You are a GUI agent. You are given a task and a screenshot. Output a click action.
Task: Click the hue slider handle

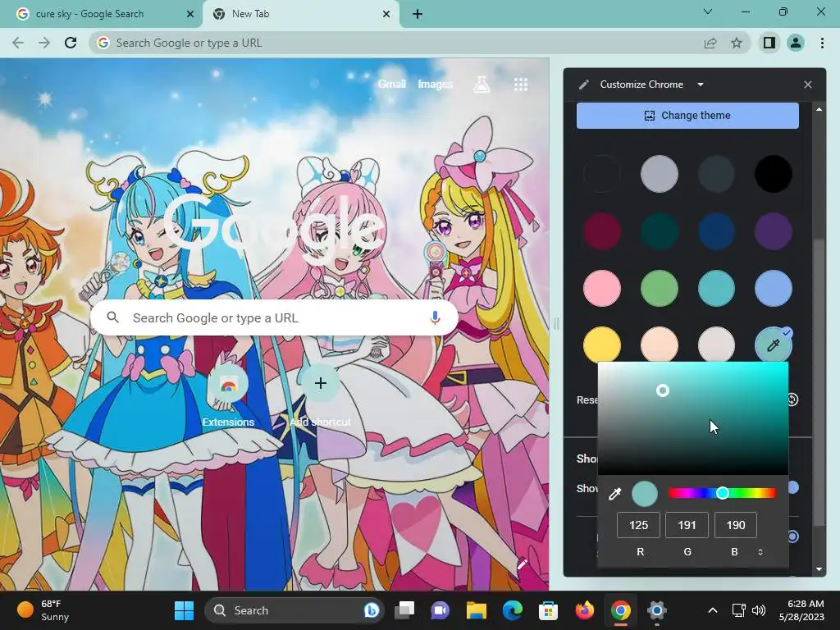pos(722,493)
